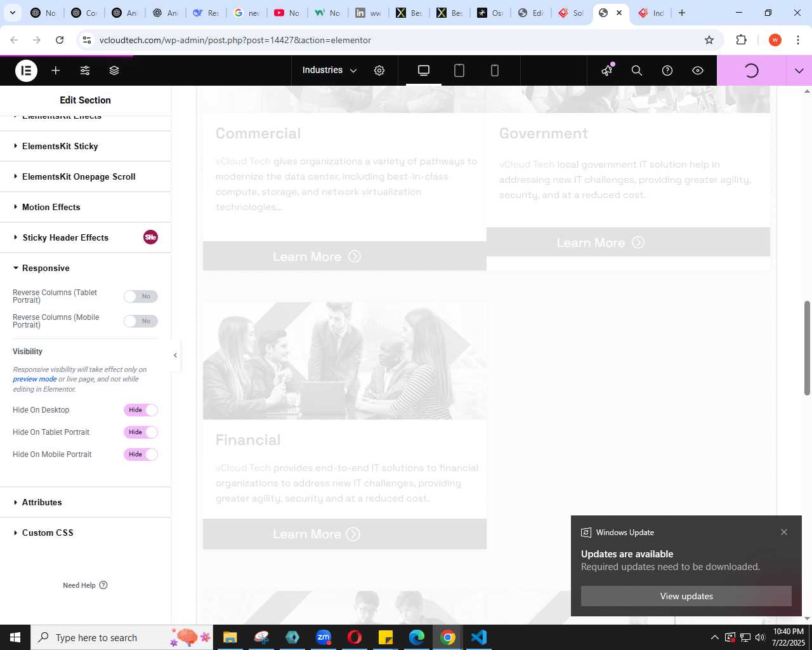
Task: Dismiss the Windows Update notification
Action: click(x=784, y=532)
